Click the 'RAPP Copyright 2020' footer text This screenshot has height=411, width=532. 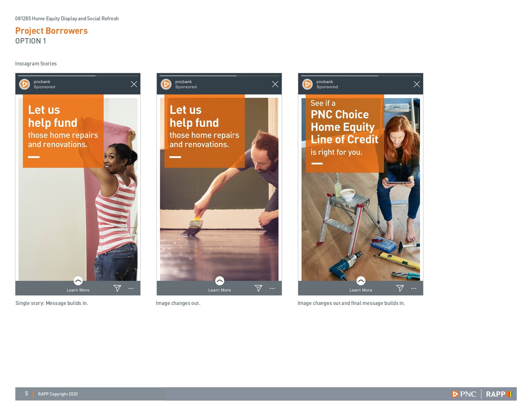(x=58, y=394)
